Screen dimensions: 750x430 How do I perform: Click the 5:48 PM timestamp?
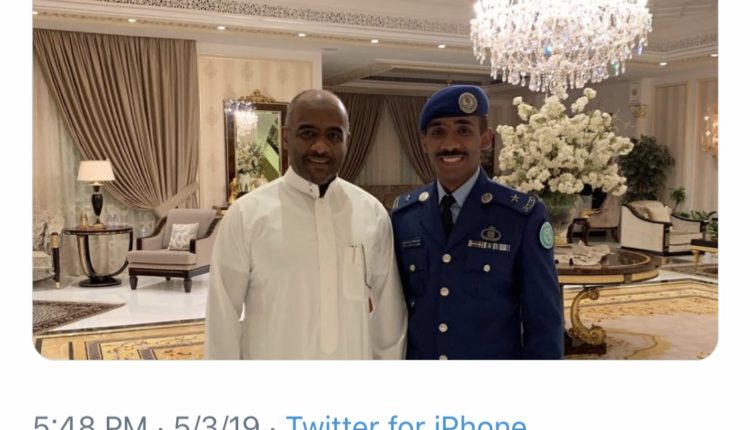click(x=90, y=423)
